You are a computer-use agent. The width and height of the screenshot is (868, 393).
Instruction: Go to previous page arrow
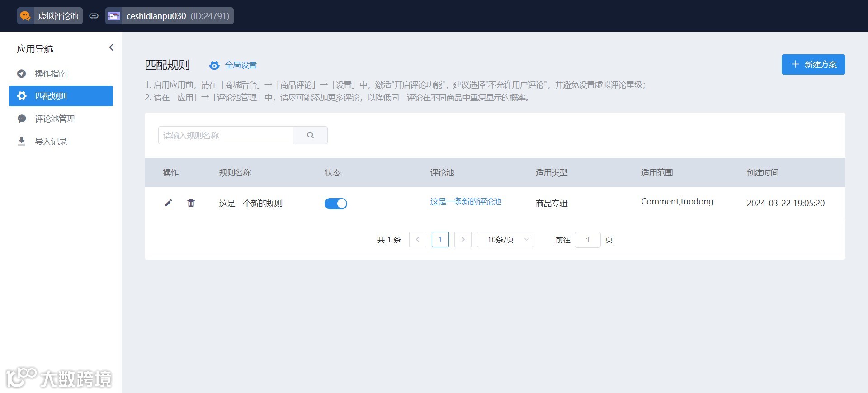418,240
